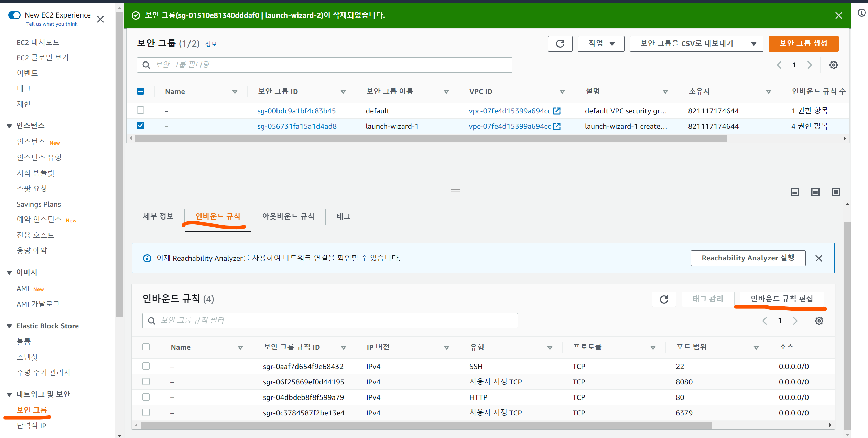The width and height of the screenshot is (868, 438).
Task: Check the default security group row checkbox
Action: [140, 110]
